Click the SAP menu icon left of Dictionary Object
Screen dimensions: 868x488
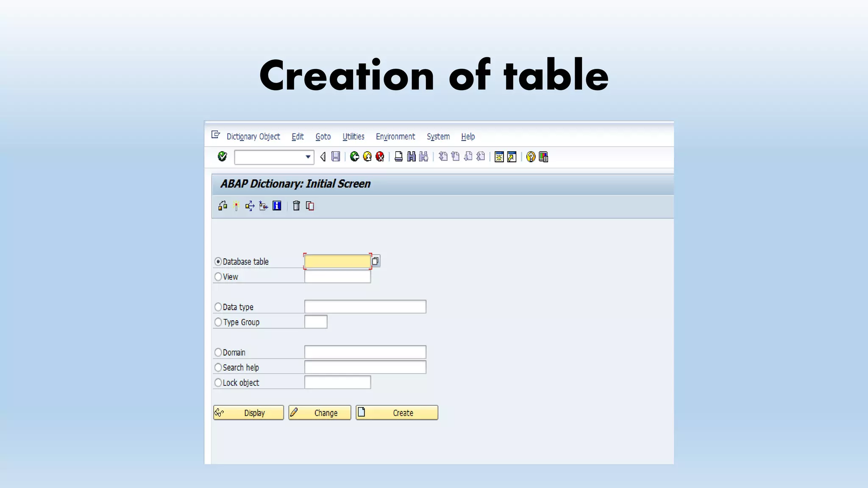pos(216,135)
